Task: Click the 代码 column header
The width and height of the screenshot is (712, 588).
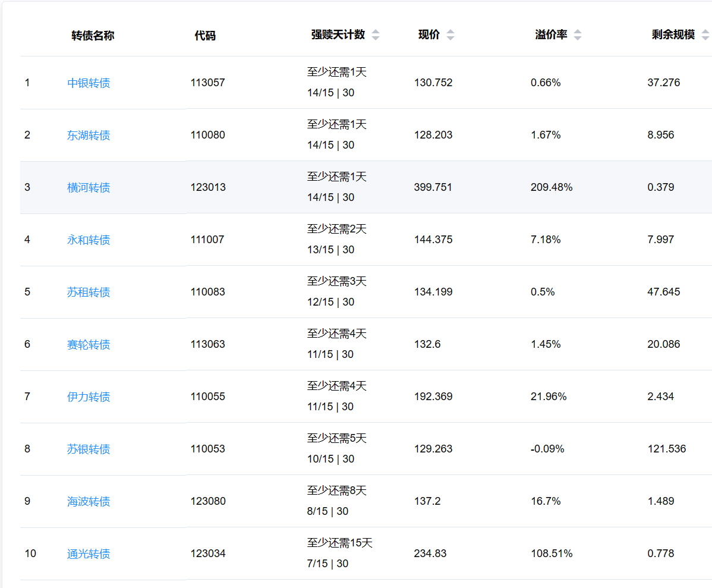Action: 205,36
